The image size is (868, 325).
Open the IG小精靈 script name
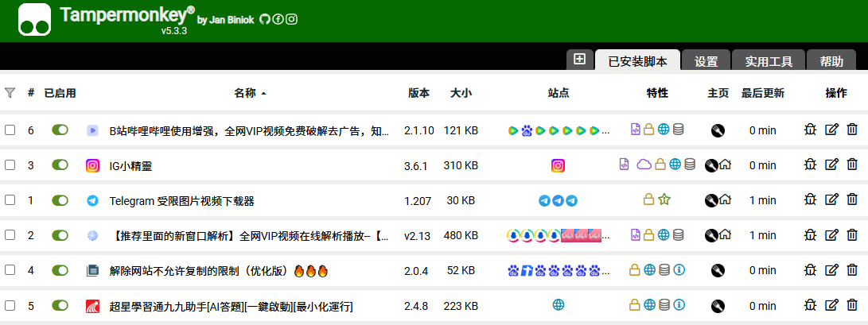(x=130, y=166)
